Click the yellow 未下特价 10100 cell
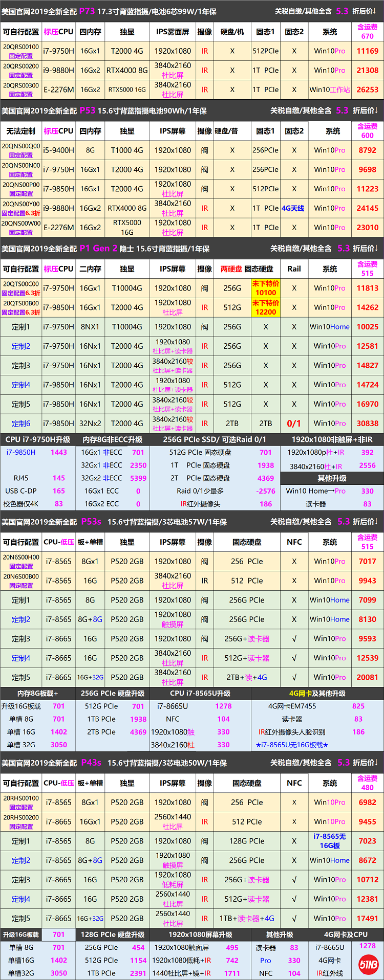384x980 pixels. point(266,288)
